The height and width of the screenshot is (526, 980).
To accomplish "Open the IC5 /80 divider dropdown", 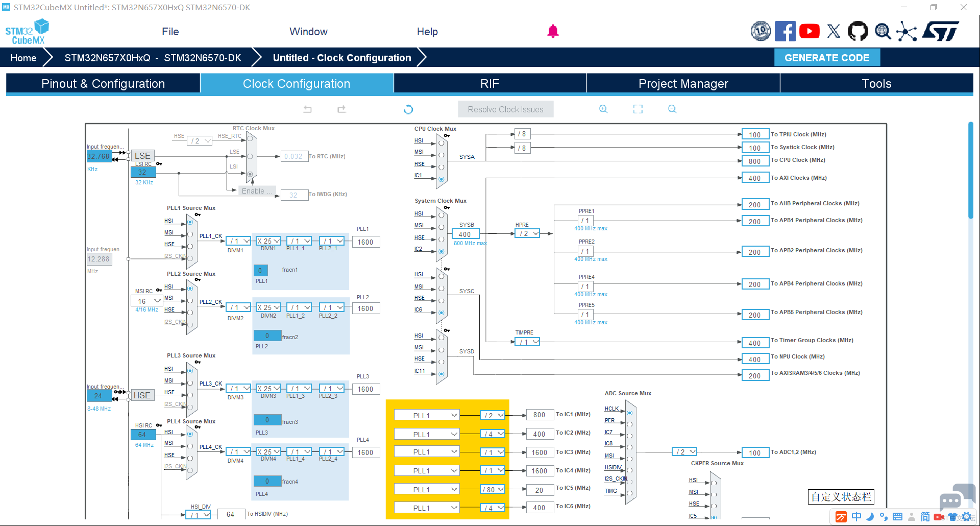I will pyautogui.click(x=493, y=489).
